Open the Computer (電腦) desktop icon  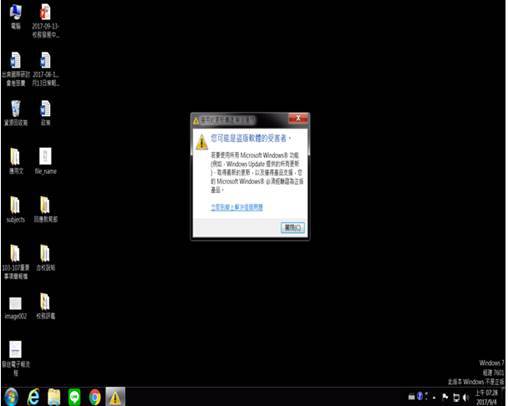(15, 17)
